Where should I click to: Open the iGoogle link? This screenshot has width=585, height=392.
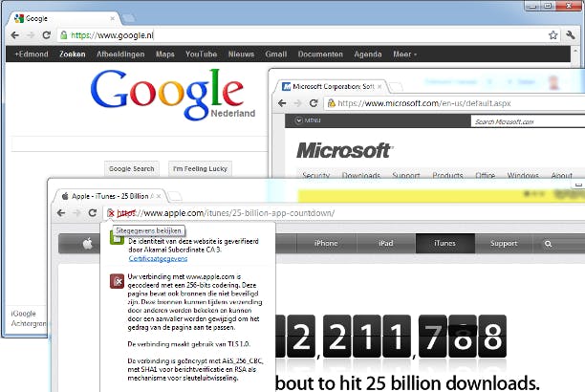(x=24, y=314)
